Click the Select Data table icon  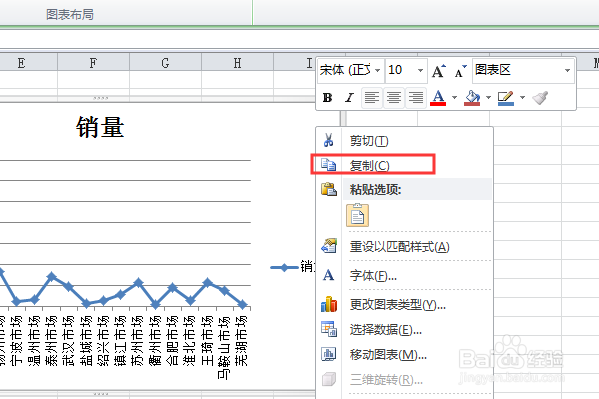click(x=329, y=329)
